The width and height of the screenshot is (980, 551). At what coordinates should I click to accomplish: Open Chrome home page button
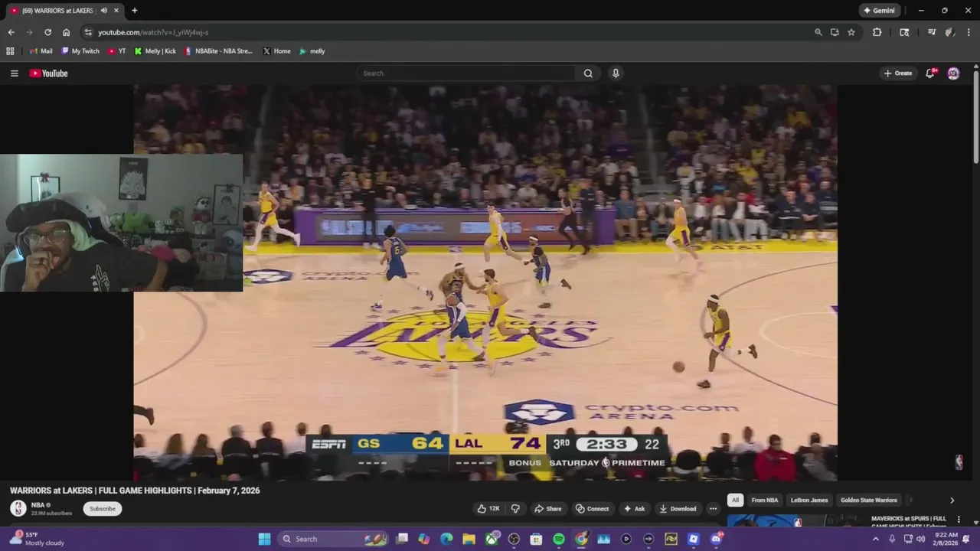[66, 32]
